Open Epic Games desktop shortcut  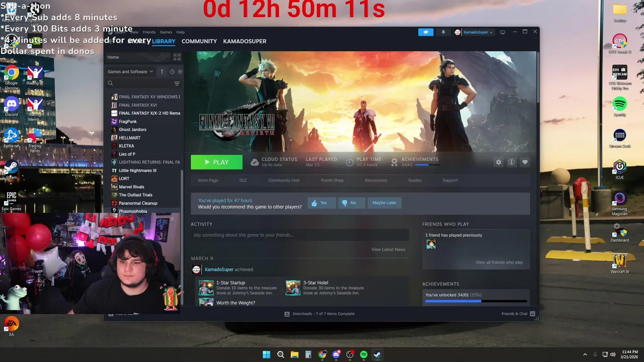(x=11, y=200)
